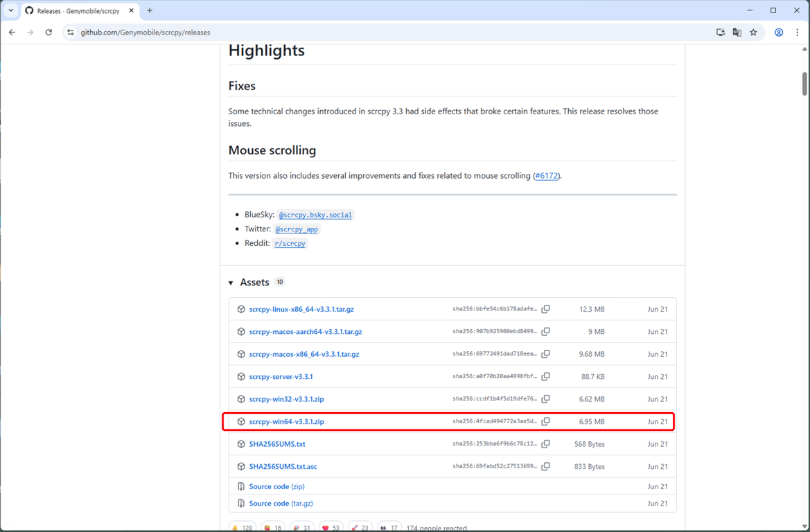Open a new browser tab
Viewport: 810px width, 532px height.
pos(150,10)
